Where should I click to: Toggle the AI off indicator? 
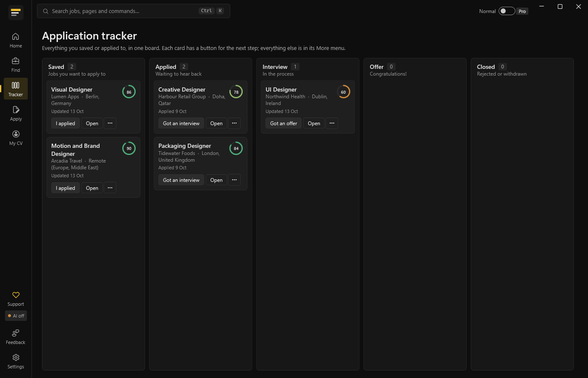[x=16, y=316]
